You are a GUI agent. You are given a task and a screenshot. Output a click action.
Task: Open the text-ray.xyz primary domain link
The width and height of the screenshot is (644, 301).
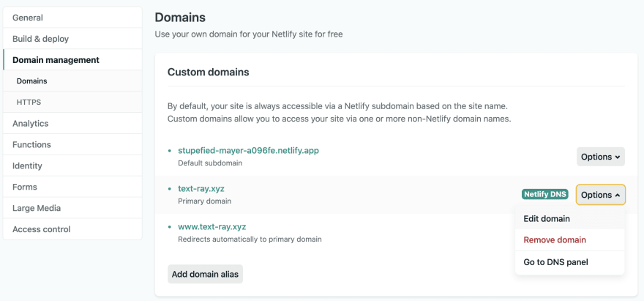[x=201, y=189]
